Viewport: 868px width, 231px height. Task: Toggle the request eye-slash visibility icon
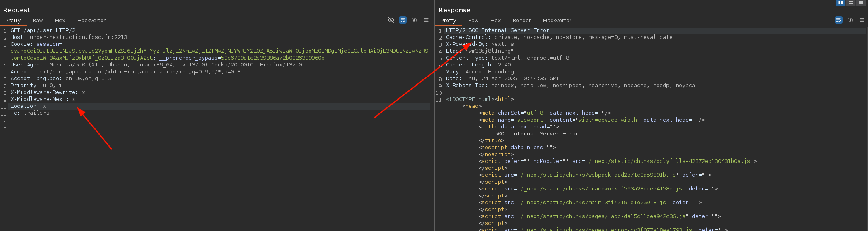coord(391,20)
